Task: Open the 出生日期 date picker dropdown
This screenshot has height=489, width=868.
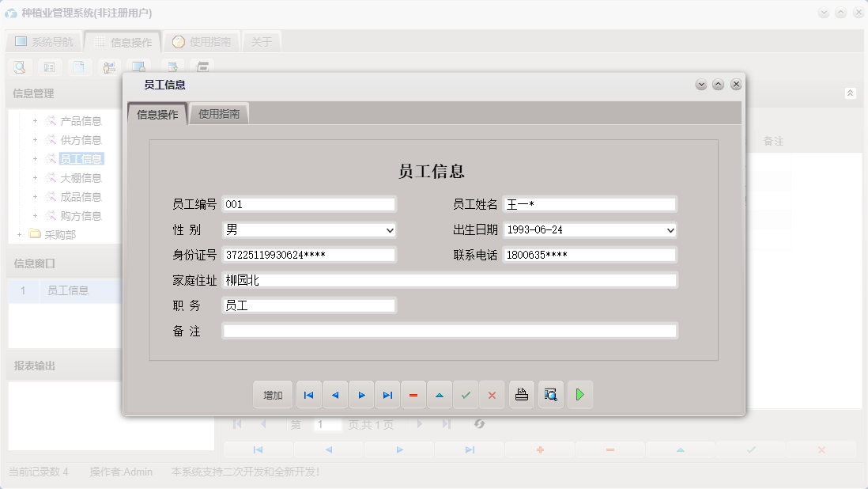Action: [670, 229]
